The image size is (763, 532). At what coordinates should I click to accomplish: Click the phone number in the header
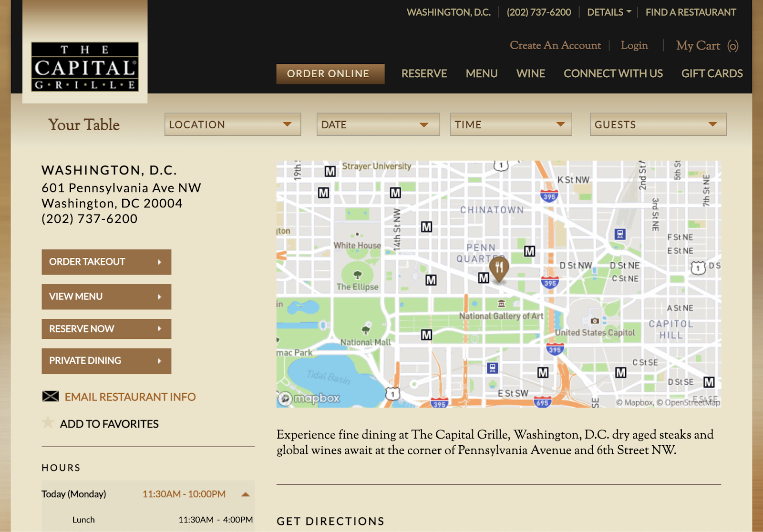(539, 12)
